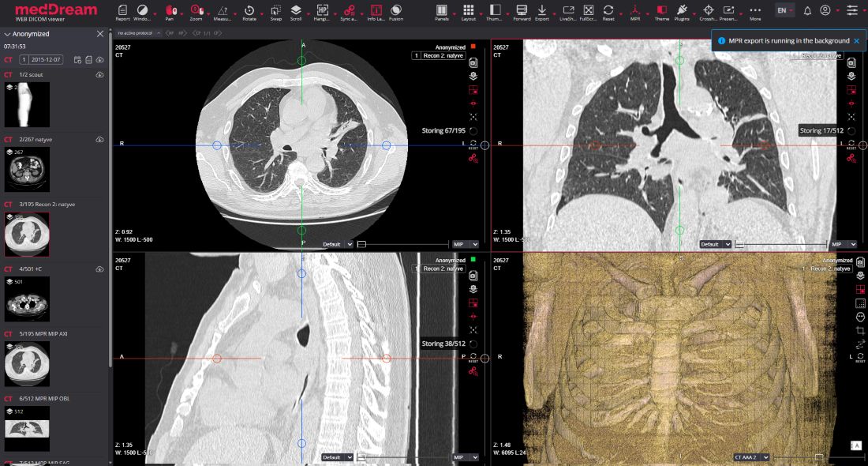
Task: Open the 1/2 scout thumbnail
Action: click(x=27, y=105)
